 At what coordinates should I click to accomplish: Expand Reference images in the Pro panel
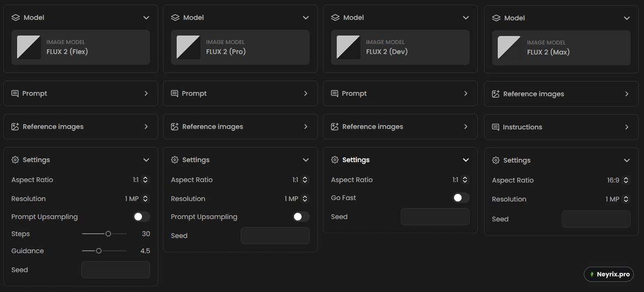click(x=305, y=126)
